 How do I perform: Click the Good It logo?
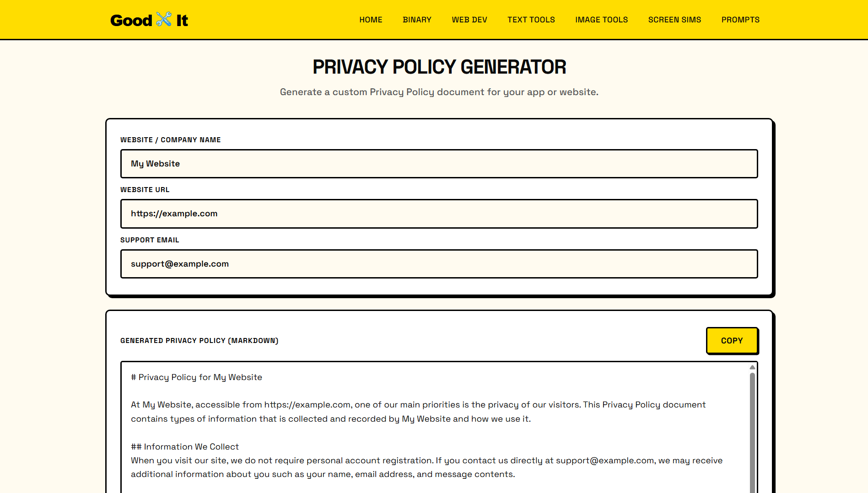[149, 20]
